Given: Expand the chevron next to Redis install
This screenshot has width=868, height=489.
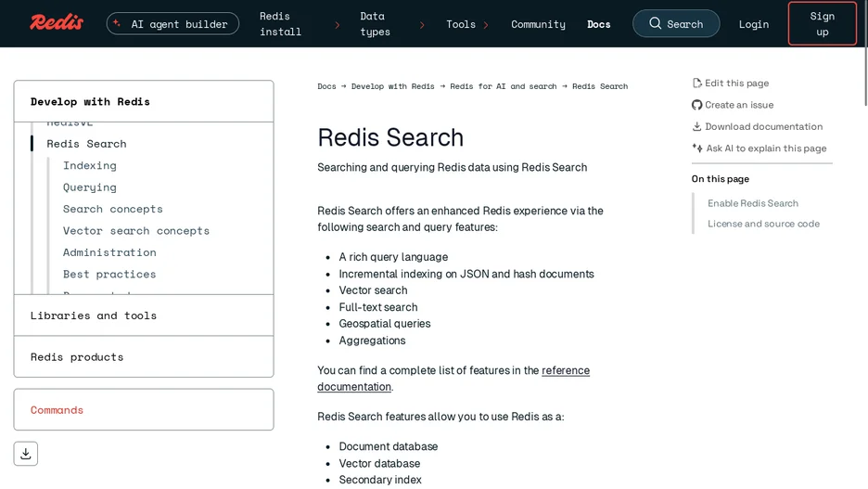Looking at the screenshot, I should [x=338, y=25].
